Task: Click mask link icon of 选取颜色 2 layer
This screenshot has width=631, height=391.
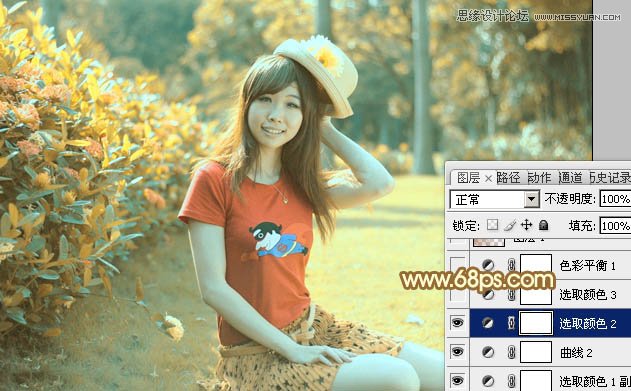Action: click(x=511, y=323)
